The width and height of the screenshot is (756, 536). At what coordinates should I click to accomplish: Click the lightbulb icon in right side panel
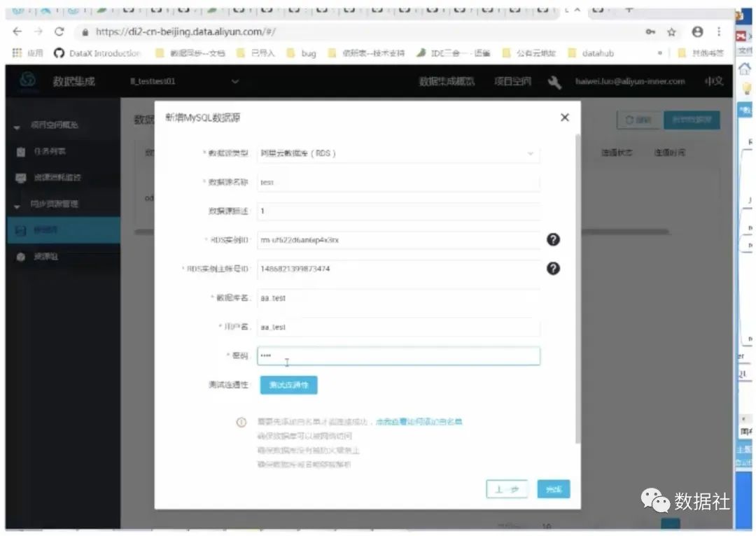(747, 89)
